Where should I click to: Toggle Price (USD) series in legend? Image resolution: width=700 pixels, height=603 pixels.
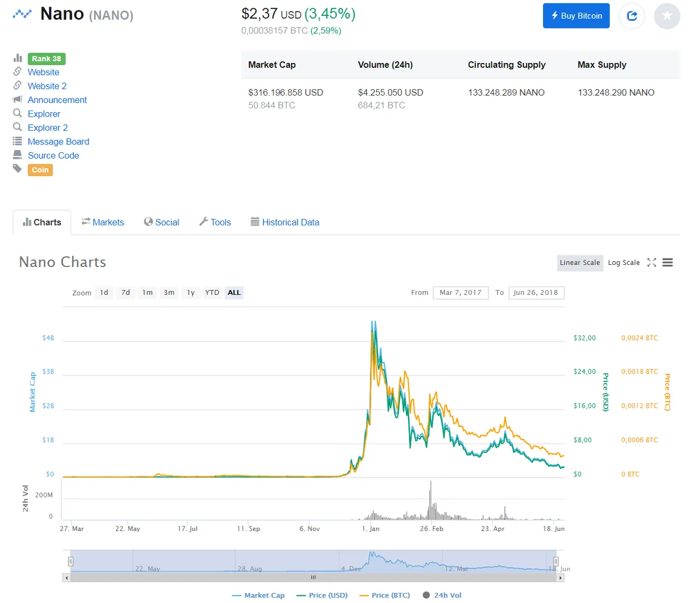[x=322, y=595]
